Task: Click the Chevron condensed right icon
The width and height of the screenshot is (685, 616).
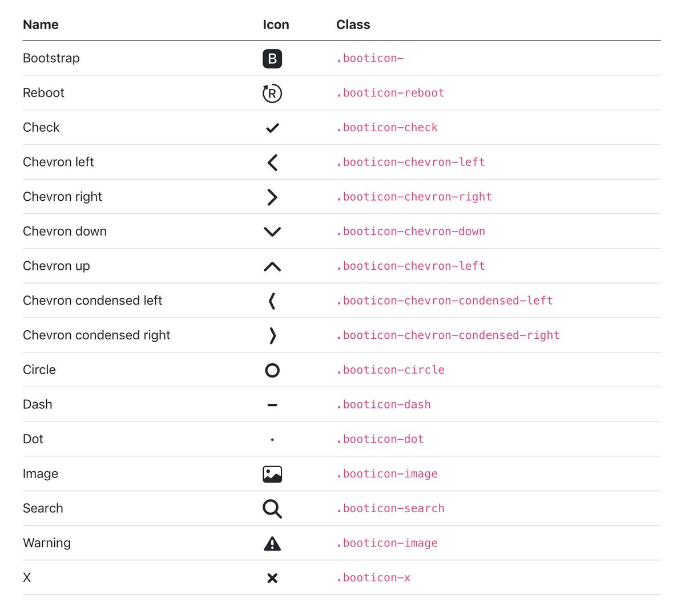Action: coord(272,335)
